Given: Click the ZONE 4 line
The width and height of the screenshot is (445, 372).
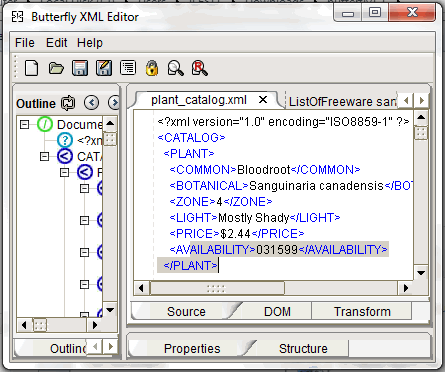Looking at the screenshot, I should 221,201.
